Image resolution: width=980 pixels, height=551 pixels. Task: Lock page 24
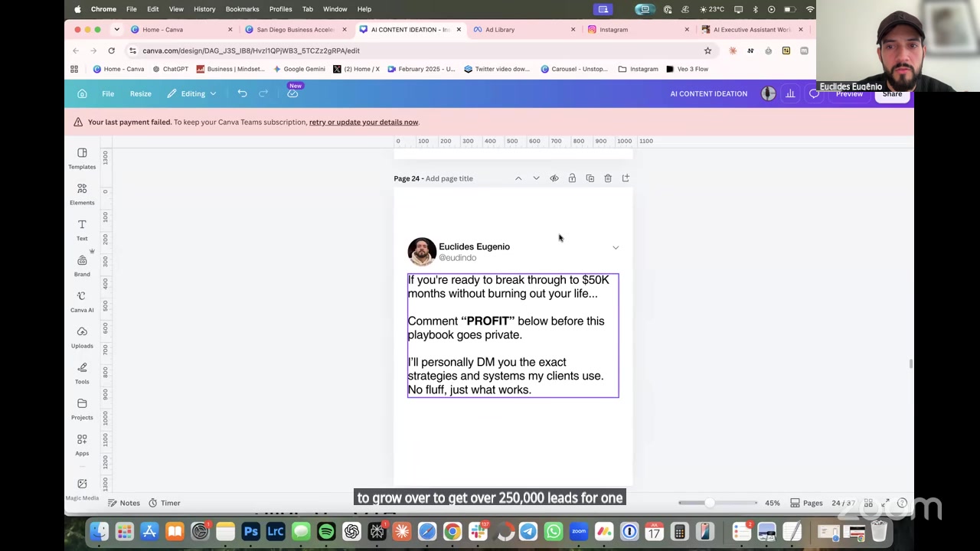(x=572, y=178)
